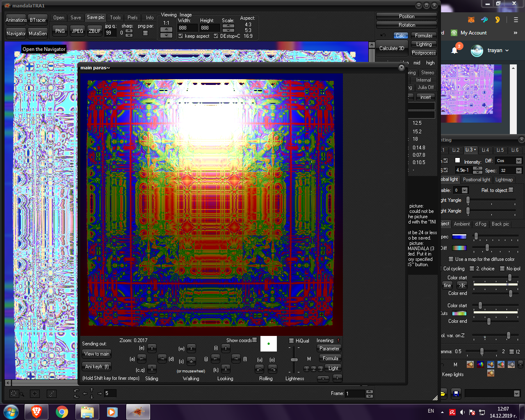Click the Calculate 3D button
This screenshot has width=525, height=420.
392,48
